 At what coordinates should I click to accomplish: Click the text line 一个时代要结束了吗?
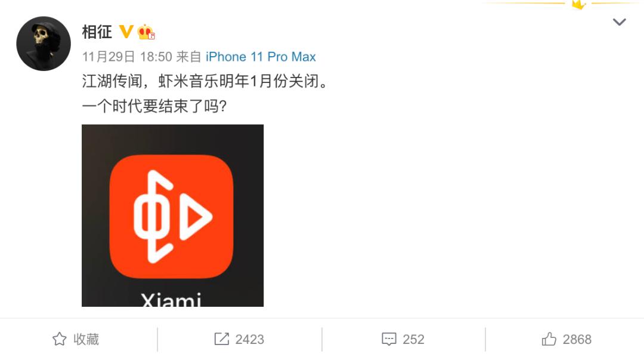(x=154, y=106)
